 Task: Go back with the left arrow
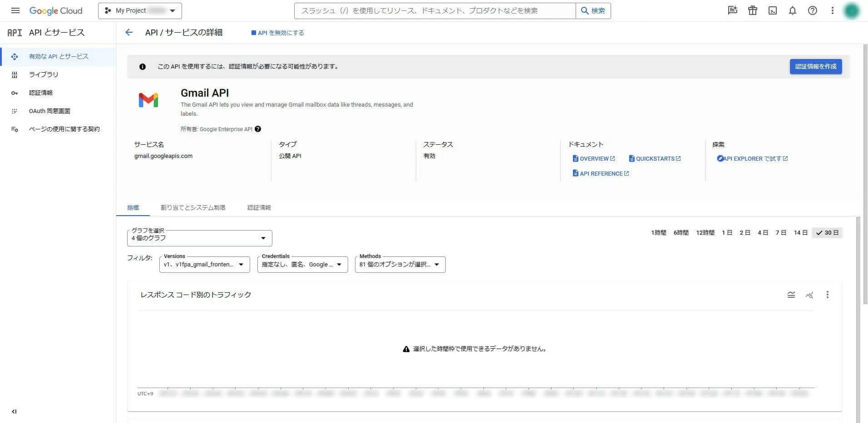point(129,32)
